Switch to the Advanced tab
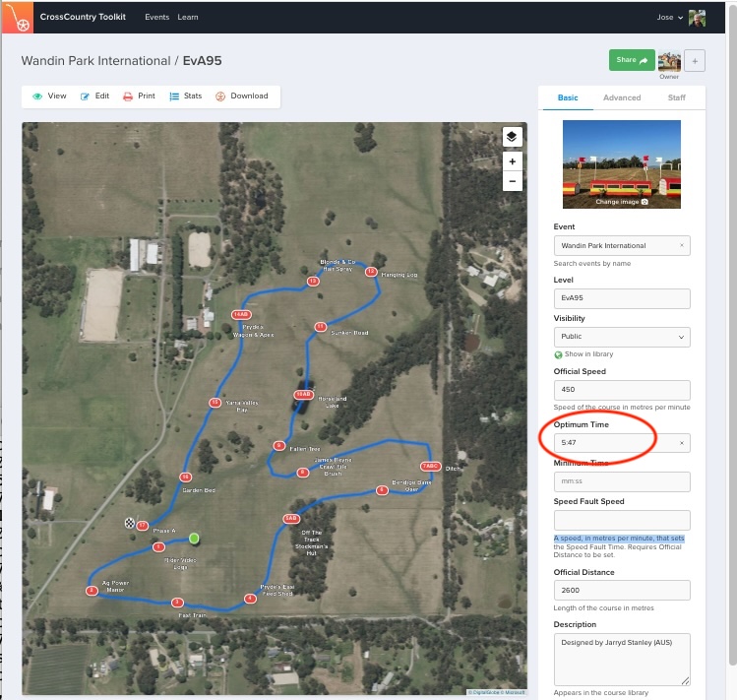The height and width of the screenshot is (700, 737). (622, 97)
